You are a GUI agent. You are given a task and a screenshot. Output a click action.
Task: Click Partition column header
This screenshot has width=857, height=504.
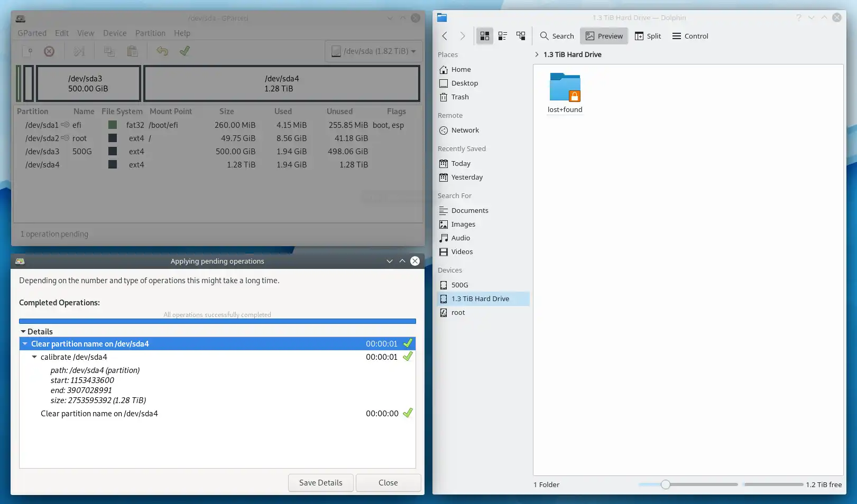[32, 111]
